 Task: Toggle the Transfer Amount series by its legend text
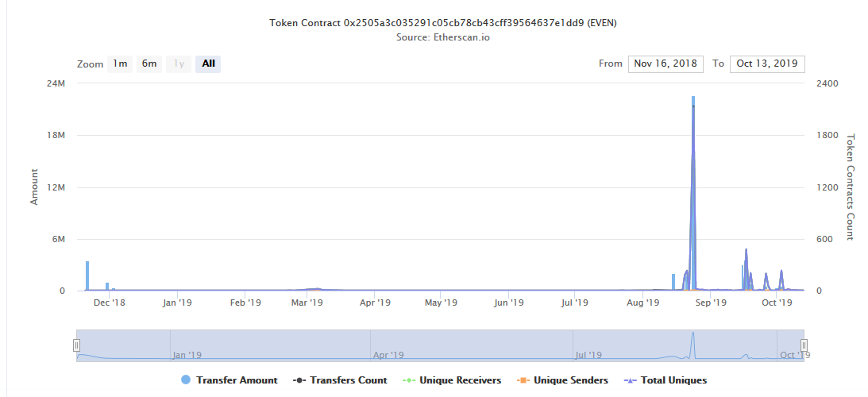(x=237, y=380)
